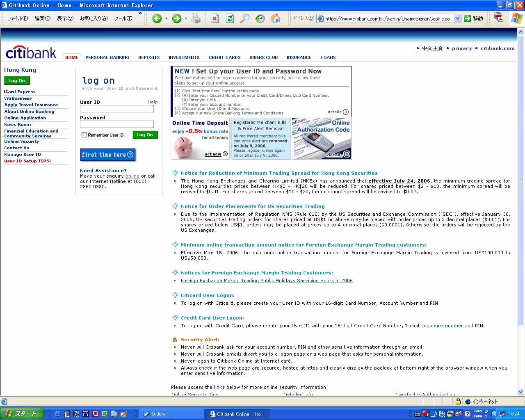
Task: Open the DINERS CLUB tab
Action: [264, 57]
